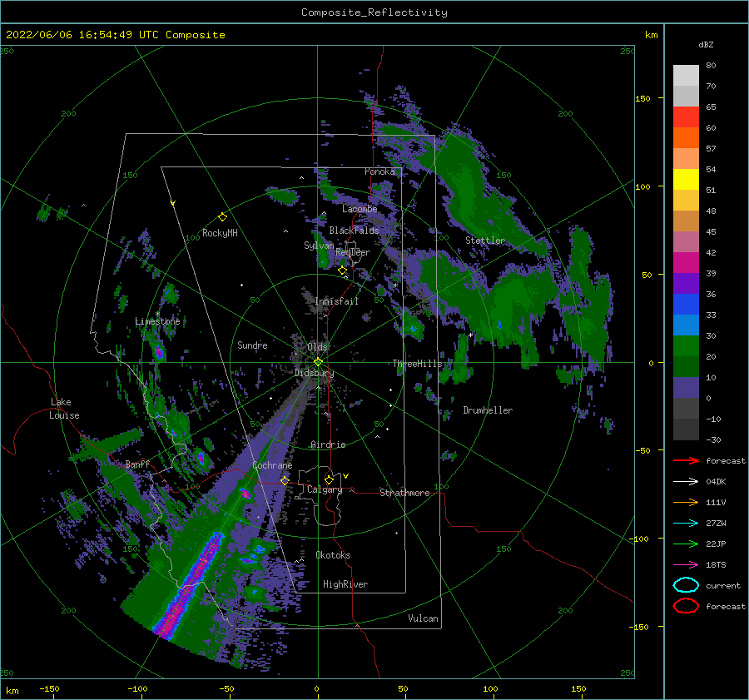Select the white 04DK arrow icon
Image resolution: width=749 pixels, height=700 pixels.
tap(686, 481)
